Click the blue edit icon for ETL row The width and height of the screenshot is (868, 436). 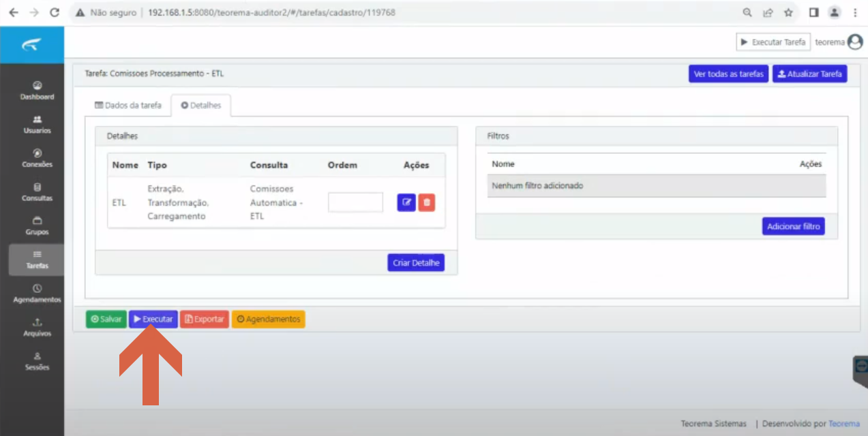pyautogui.click(x=406, y=202)
